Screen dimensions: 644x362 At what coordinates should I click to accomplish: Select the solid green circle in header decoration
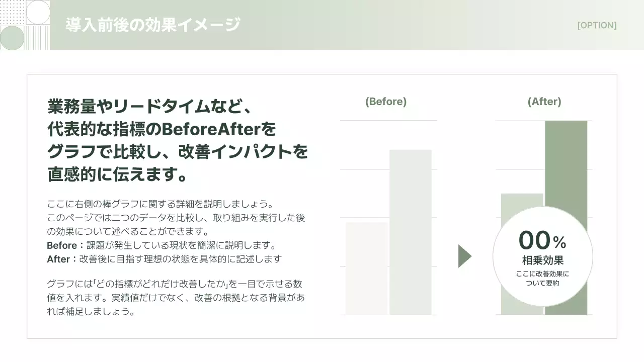[x=12, y=38]
